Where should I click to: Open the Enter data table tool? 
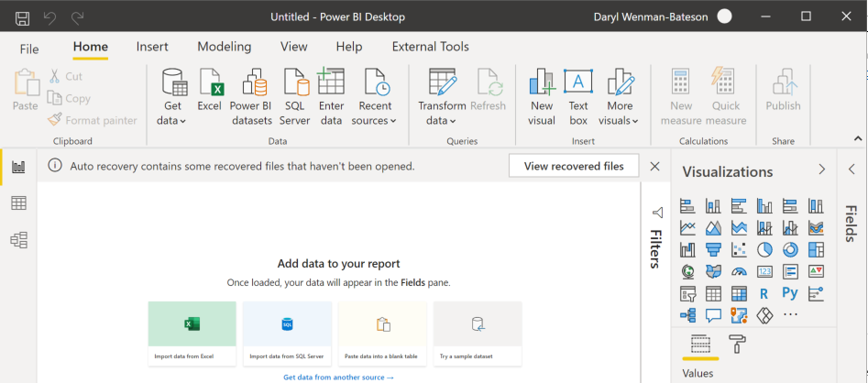(x=331, y=97)
